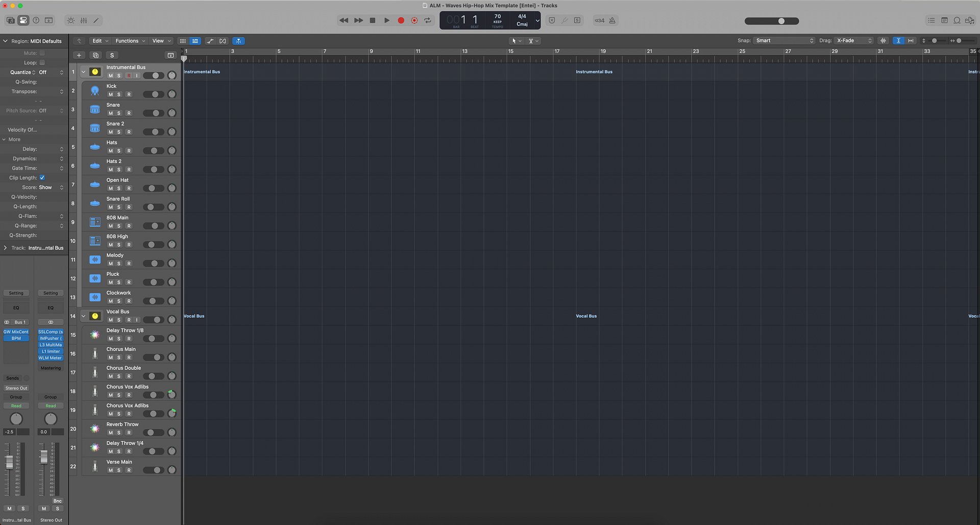980x525 pixels.
Task: Collapse the Vocal Bus track stack
Action: pyautogui.click(x=84, y=316)
